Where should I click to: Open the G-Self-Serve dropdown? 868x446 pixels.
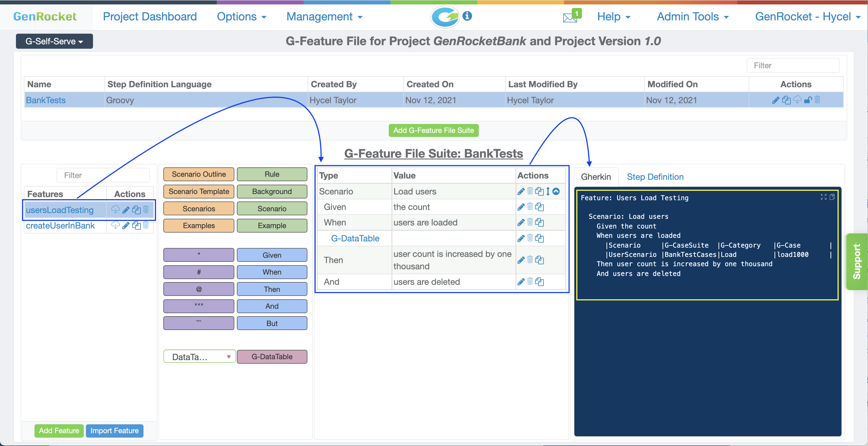[54, 41]
